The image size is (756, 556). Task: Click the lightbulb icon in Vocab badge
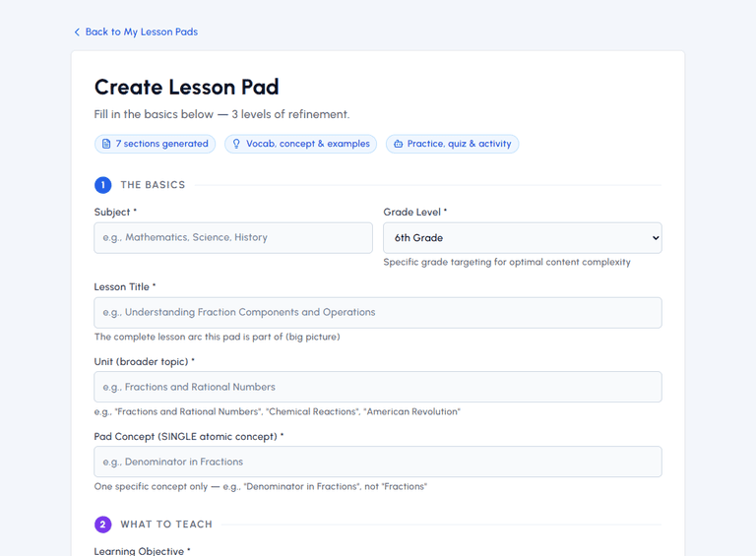(x=236, y=144)
